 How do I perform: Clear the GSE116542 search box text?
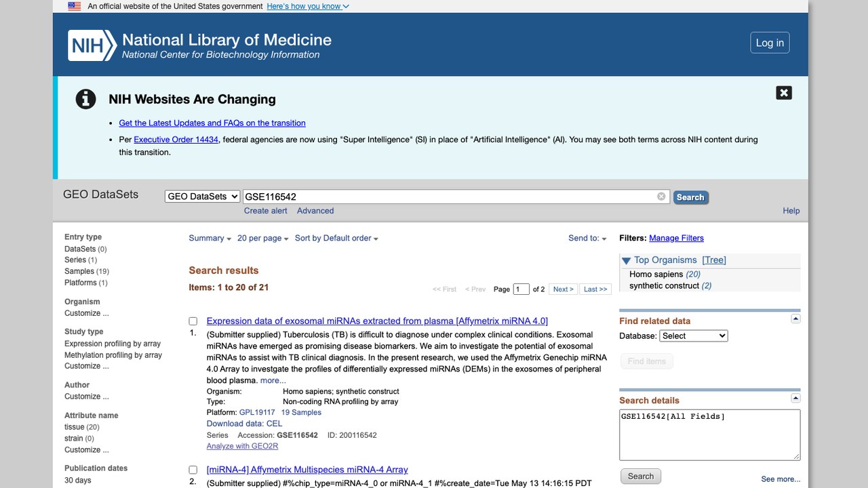point(661,197)
